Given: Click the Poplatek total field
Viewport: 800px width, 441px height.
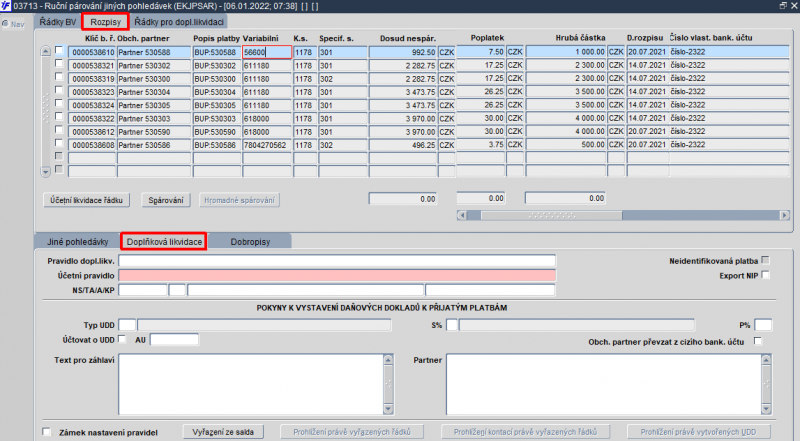Looking at the screenshot, I should tap(481, 198).
